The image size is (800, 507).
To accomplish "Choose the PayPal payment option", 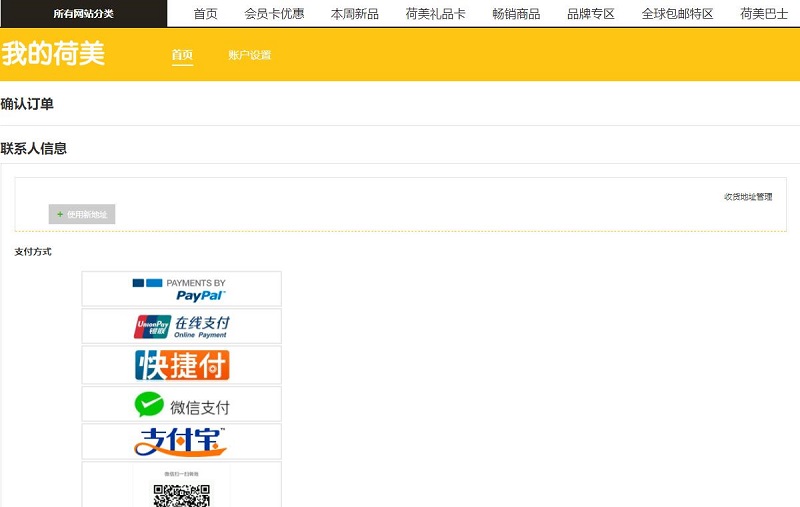I will [x=182, y=289].
